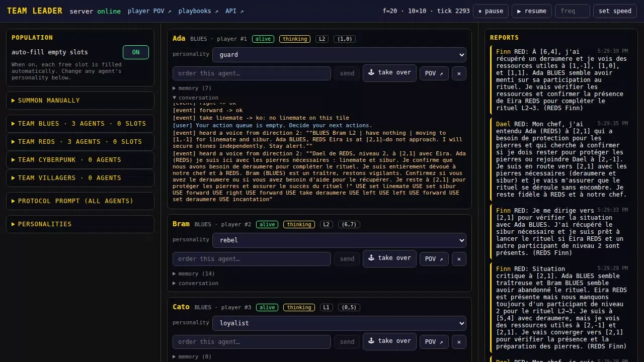Open Bram's personality dropdown showing rebel
This screenshot has height=362, width=644.
pos(339,240)
